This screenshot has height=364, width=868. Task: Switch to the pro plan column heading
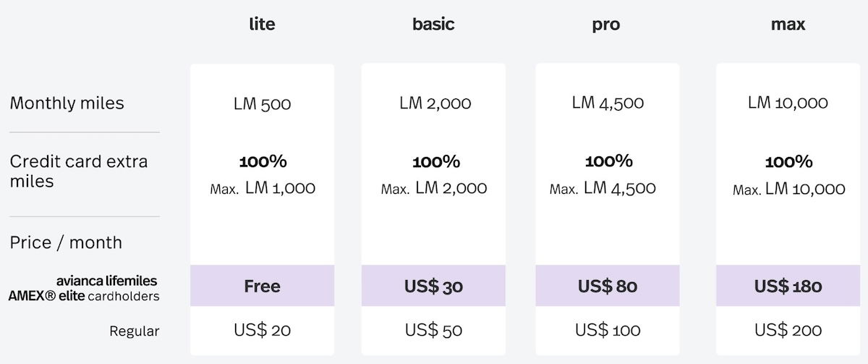pos(606,25)
